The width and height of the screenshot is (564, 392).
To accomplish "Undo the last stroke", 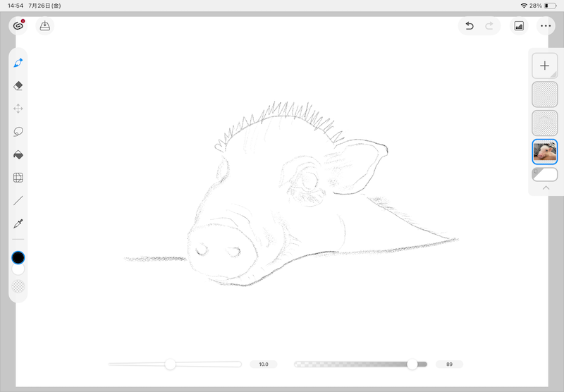I will (470, 26).
